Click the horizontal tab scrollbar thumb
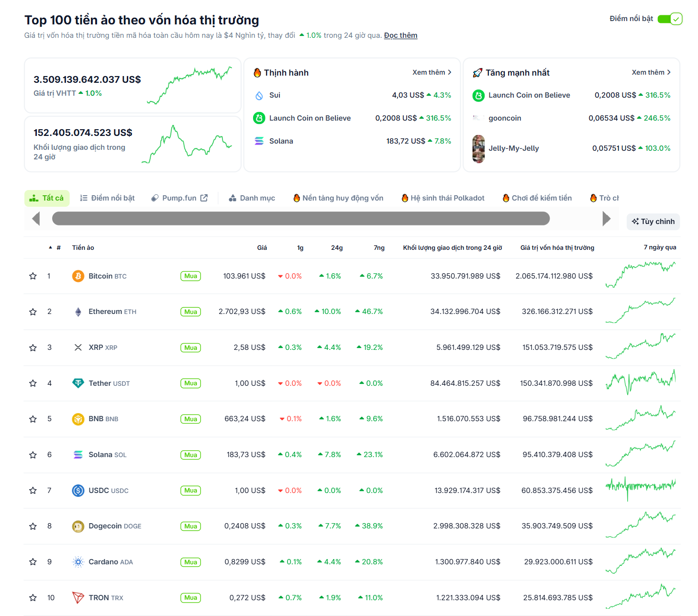 tap(301, 219)
